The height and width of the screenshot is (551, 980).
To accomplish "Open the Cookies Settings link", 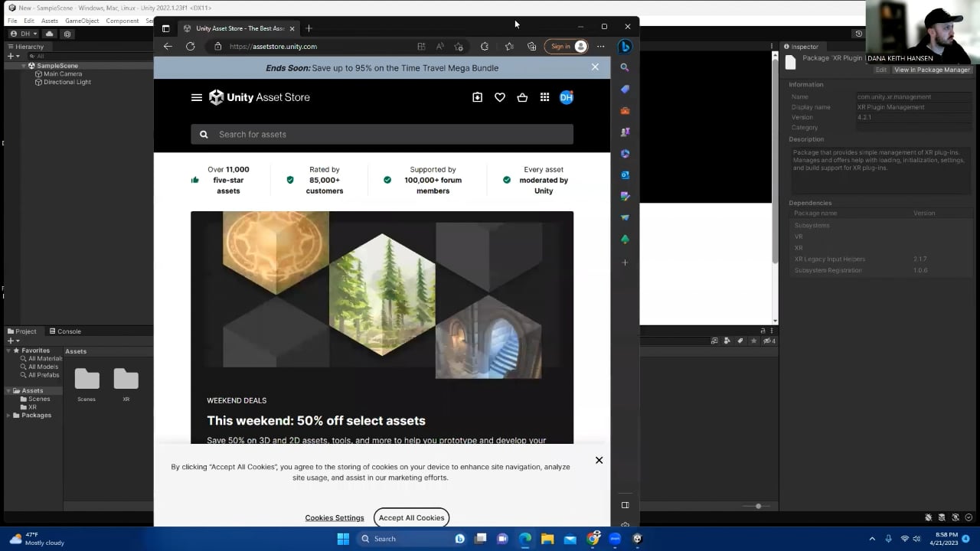I will [x=335, y=518].
